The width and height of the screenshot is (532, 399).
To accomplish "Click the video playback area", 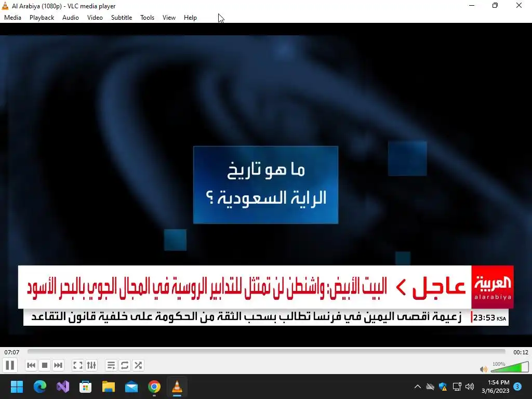I will click(266, 185).
